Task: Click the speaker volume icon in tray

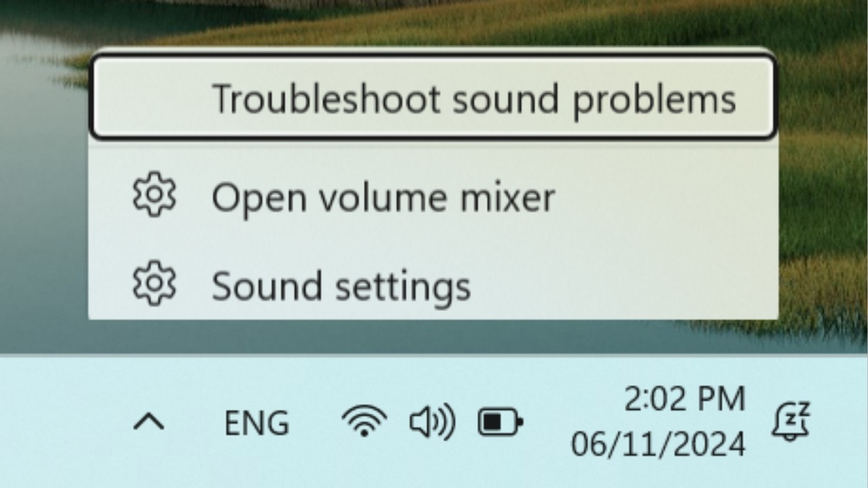Action: [432, 422]
